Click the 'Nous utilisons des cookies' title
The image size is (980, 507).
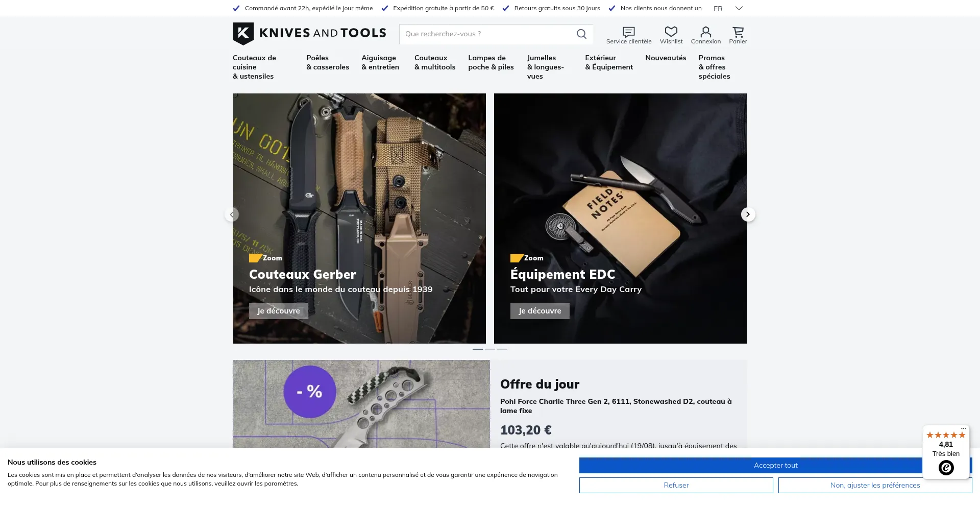[x=52, y=463]
